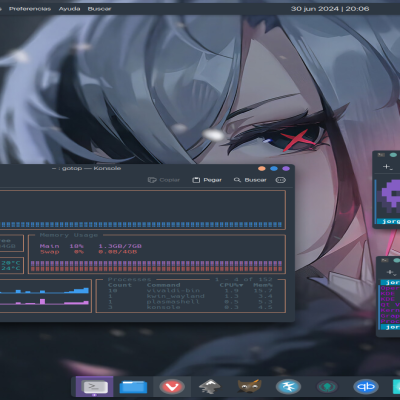Open Konsole terminal from the dock

pyautogui.click(x=95, y=387)
